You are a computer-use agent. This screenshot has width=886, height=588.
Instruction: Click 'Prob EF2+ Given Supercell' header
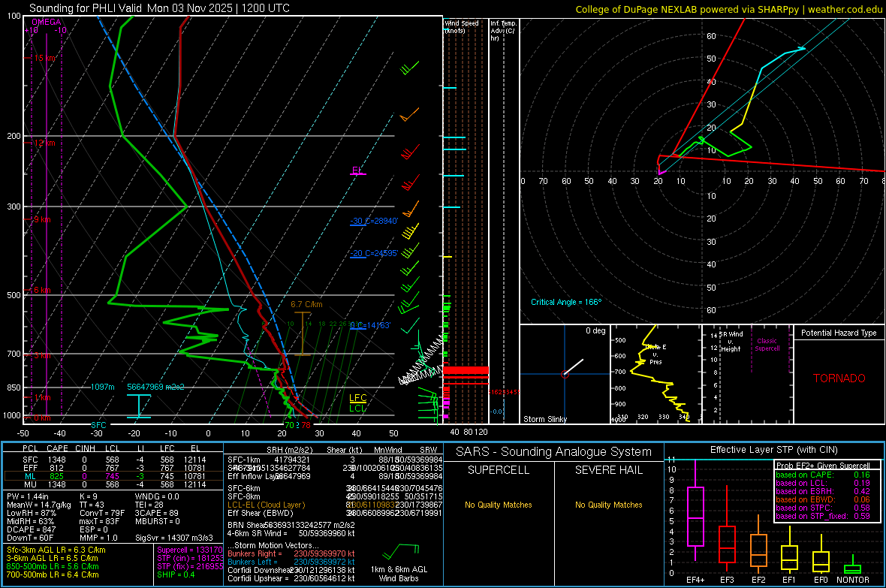pyautogui.click(x=823, y=466)
